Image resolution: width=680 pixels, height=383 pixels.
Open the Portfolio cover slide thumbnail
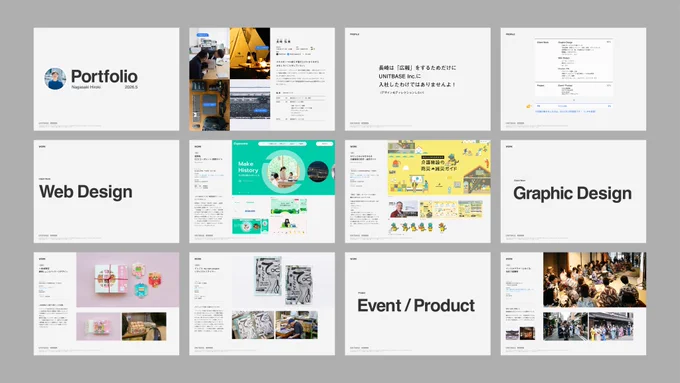pyautogui.click(x=106, y=79)
